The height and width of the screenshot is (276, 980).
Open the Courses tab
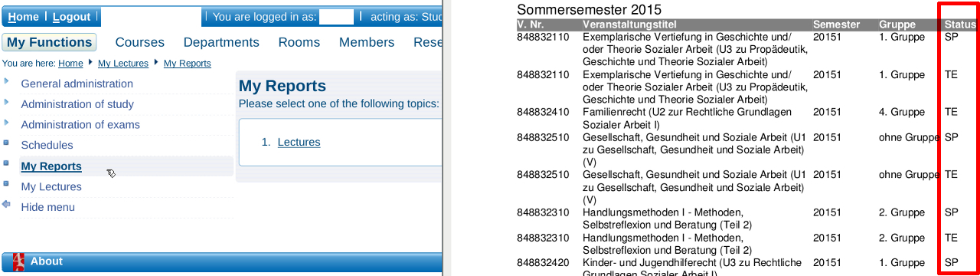pos(140,42)
